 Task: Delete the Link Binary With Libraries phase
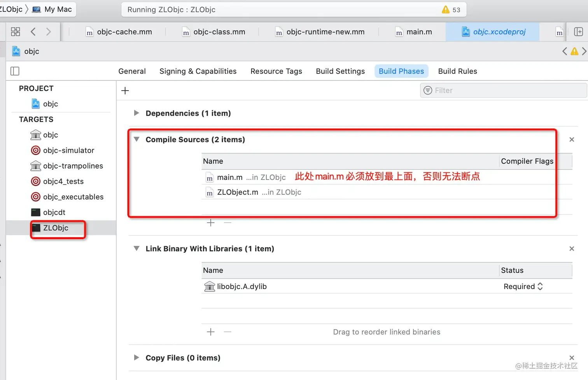pos(572,249)
